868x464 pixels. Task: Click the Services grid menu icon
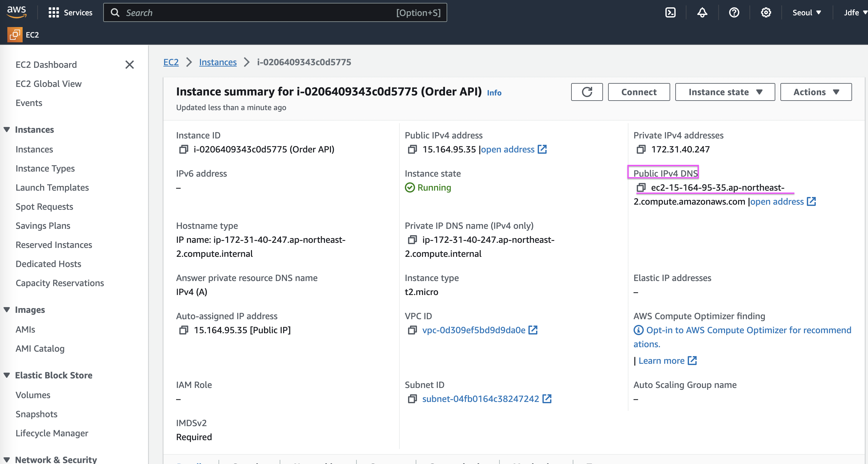pos(54,12)
